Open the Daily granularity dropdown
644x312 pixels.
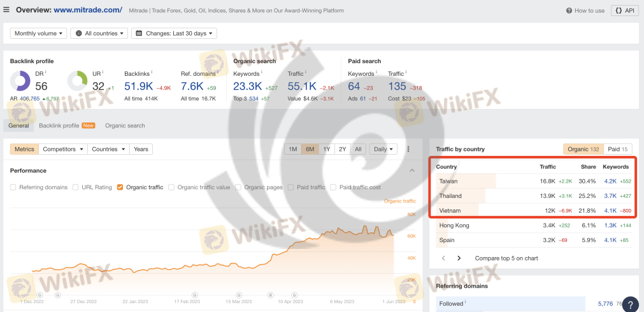383,149
